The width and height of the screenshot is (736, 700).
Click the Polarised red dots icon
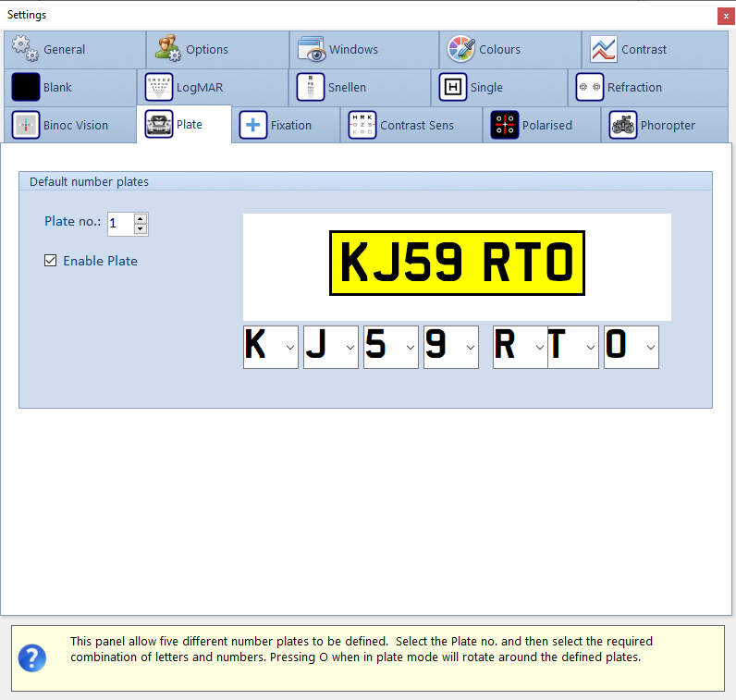click(505, 125)
